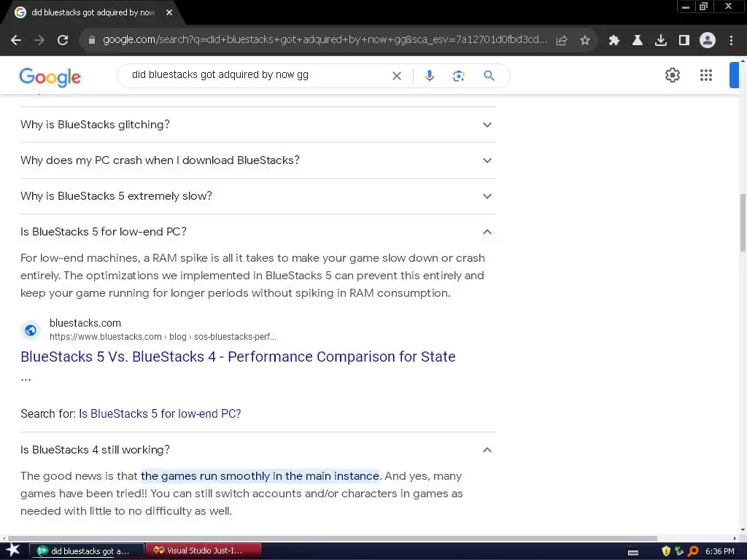Click the blue magnifier search button
747x560 pixels.
point(489,76)
